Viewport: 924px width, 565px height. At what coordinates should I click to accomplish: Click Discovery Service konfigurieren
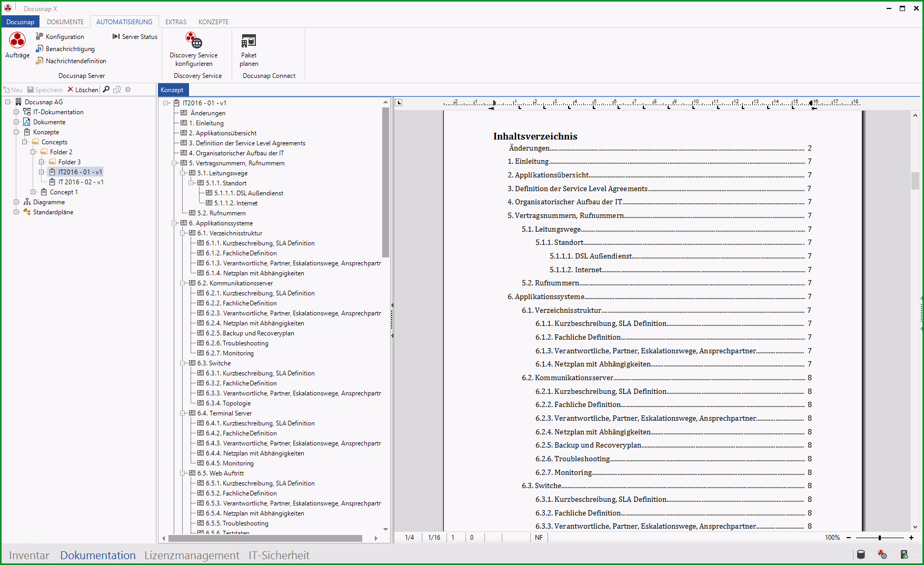click(x=194, y=49)
